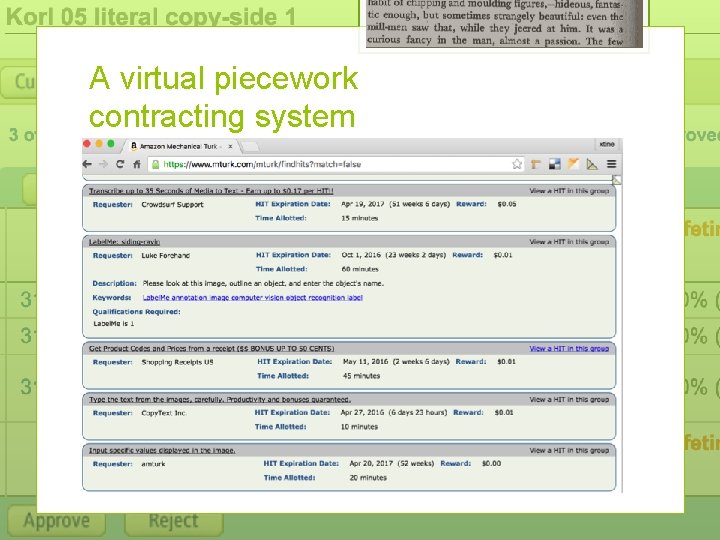
Task: Click requester name amturk
Action: click(x=153, y=464)
